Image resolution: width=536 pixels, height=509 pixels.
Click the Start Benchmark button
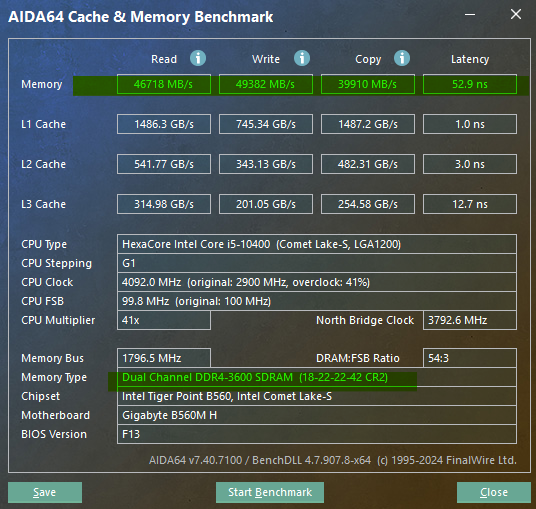[270, 492]
